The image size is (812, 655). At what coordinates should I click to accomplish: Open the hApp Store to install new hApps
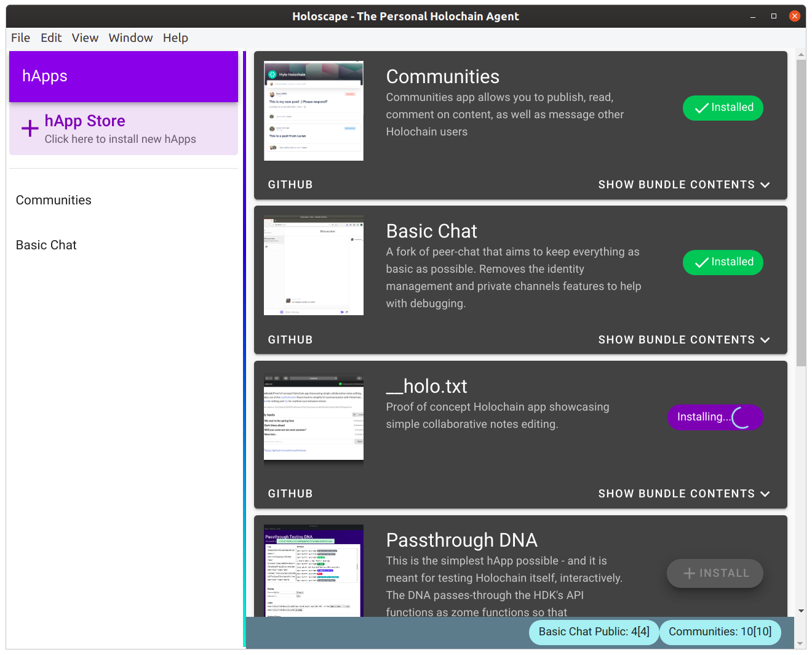124,129
